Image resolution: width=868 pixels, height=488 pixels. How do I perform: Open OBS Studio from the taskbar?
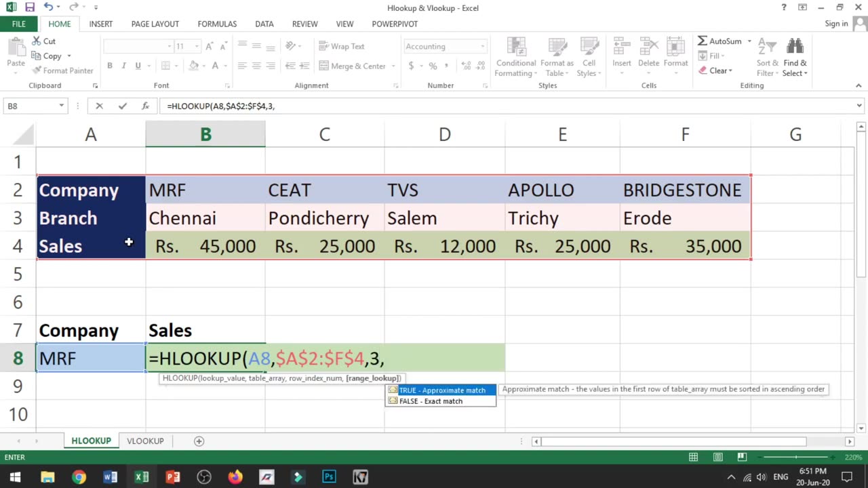pos(203,477)
